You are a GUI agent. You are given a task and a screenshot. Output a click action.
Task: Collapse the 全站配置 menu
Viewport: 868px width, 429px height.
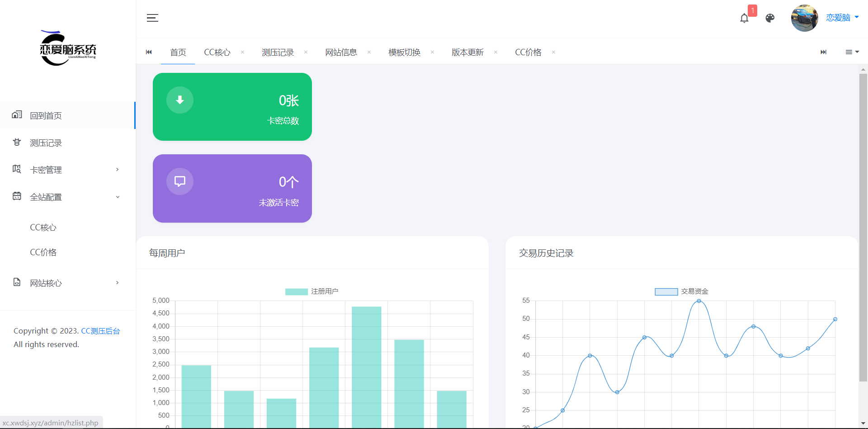[67, 197]
